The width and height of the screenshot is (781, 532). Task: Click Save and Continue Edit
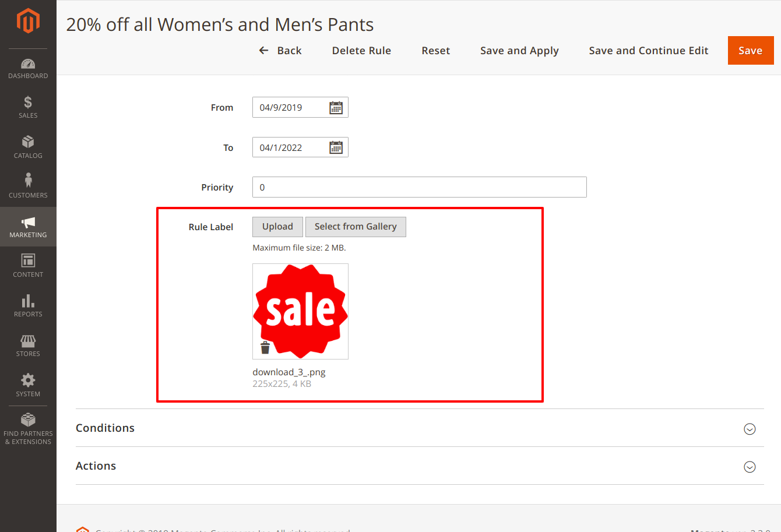pyautogui.click(x=649, y=51)
